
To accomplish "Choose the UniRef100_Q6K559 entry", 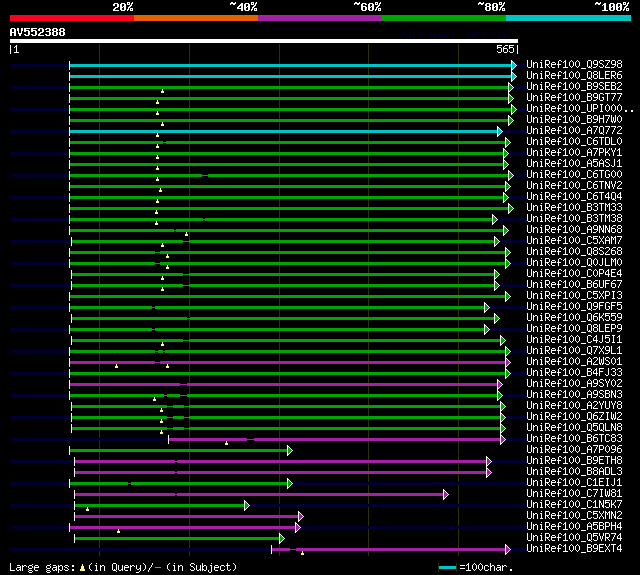I will coord(574,318).
